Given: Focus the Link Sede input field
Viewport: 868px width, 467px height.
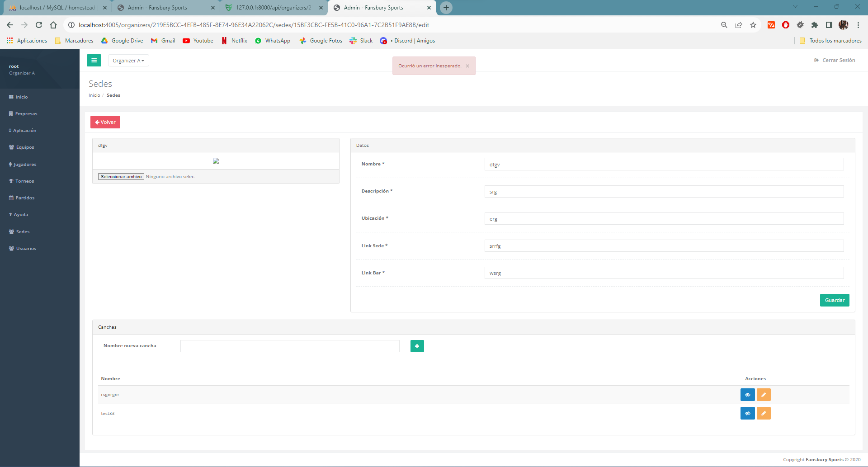Looking at the screenshot, I should tap(664, 245).
